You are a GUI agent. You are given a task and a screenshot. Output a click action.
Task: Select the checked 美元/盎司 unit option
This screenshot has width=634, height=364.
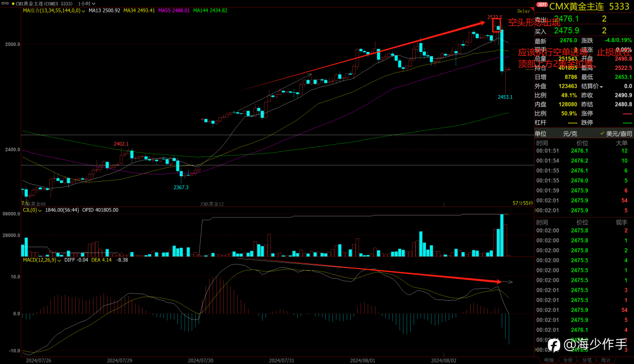(616, 134)
